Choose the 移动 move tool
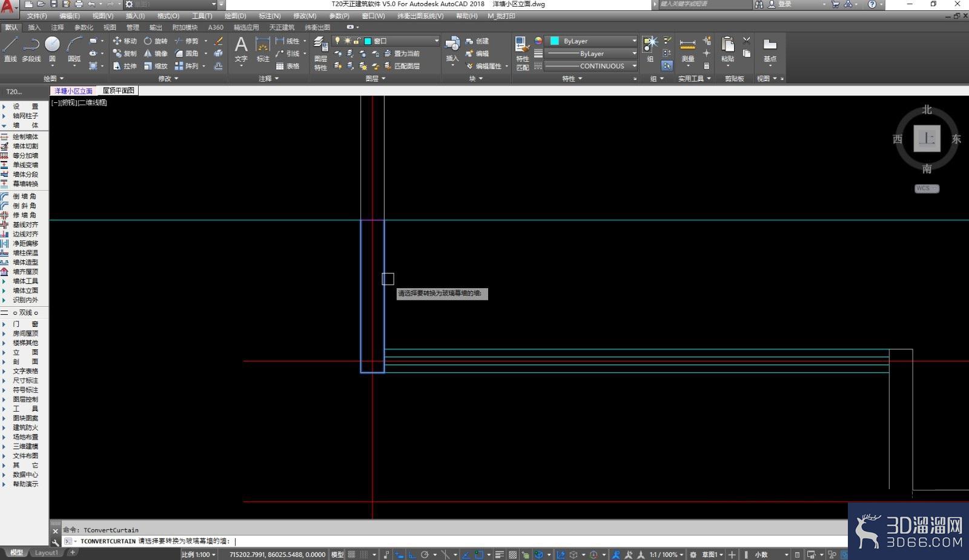Screen dimensions: 969x560 [125, 41]
